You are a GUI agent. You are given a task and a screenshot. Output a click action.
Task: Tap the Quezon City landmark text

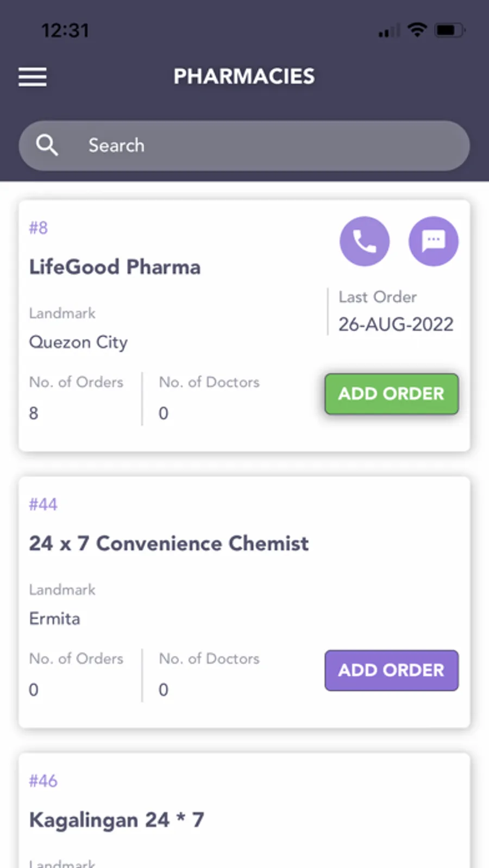pos(78,342)
